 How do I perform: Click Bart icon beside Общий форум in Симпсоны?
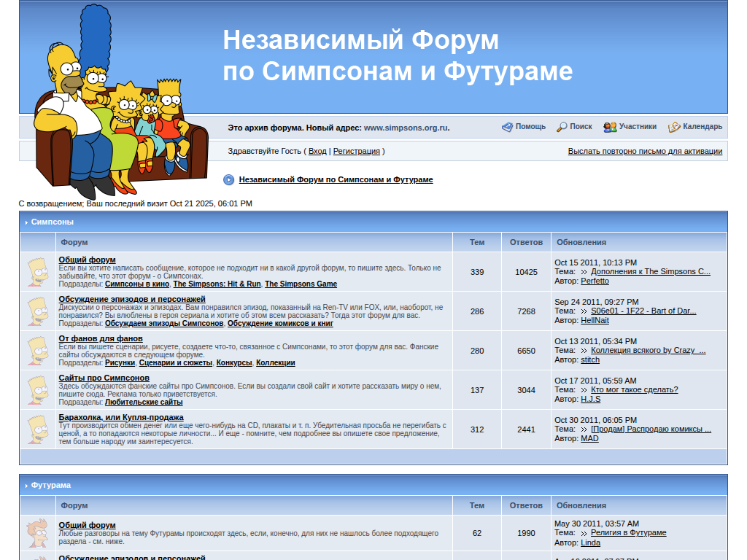(38, 272)
